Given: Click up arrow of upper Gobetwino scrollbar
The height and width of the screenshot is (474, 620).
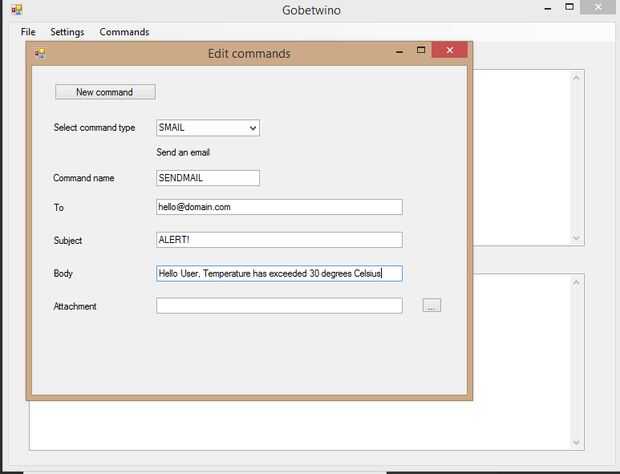Looking at the screenshot, I should click(576, 77).
